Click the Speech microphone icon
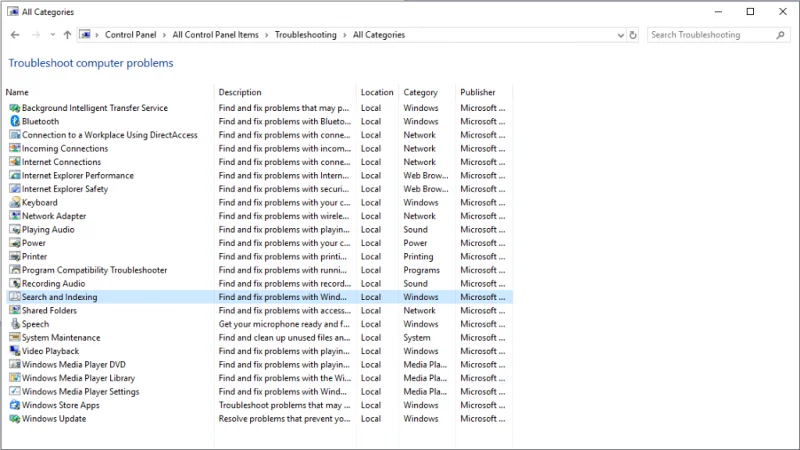The image size is (800, 450). coord(15,324)
